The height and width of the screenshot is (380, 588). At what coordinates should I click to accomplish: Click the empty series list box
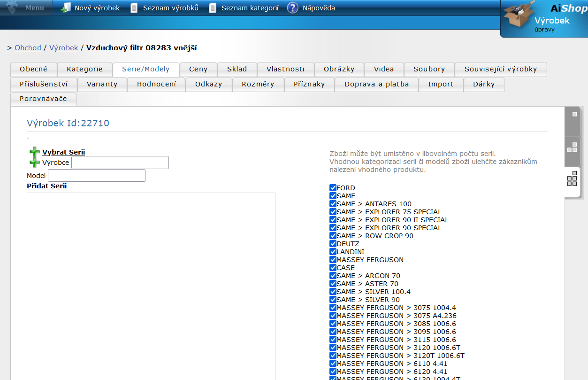[151, 286]
